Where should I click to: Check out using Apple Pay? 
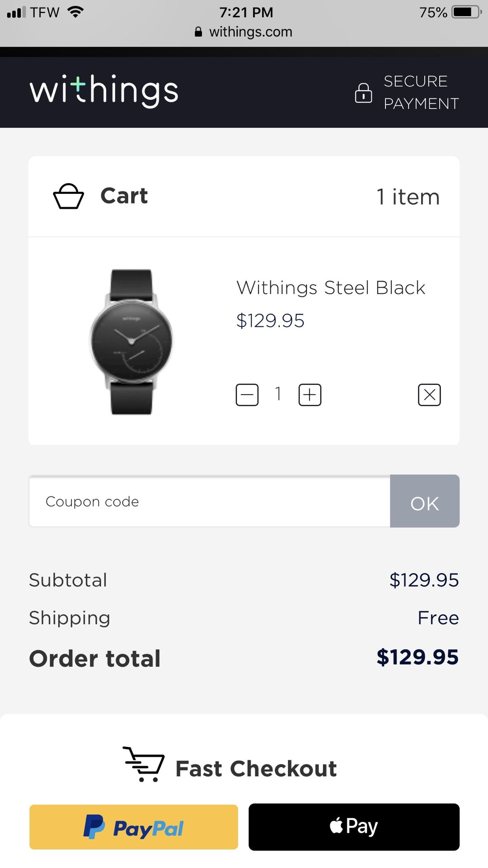[354, 827]
